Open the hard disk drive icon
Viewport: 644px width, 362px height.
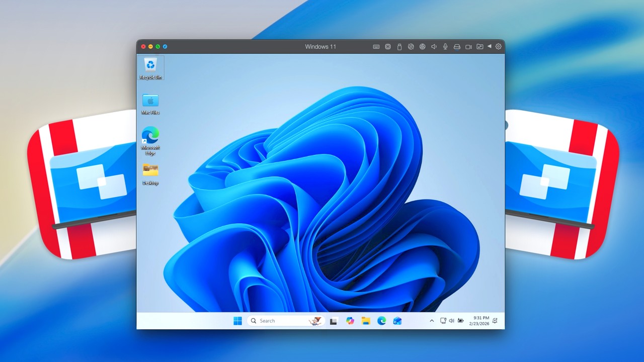coord(457,47)
